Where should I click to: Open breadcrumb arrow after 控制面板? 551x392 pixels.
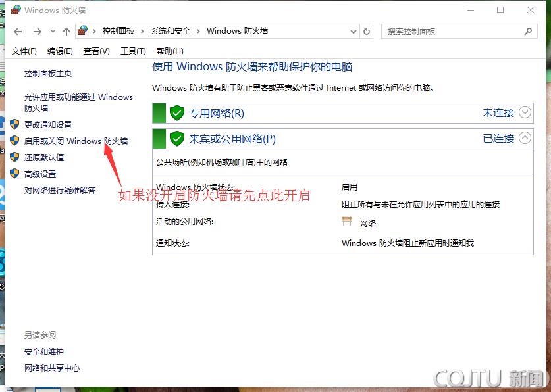pos(142,31)
